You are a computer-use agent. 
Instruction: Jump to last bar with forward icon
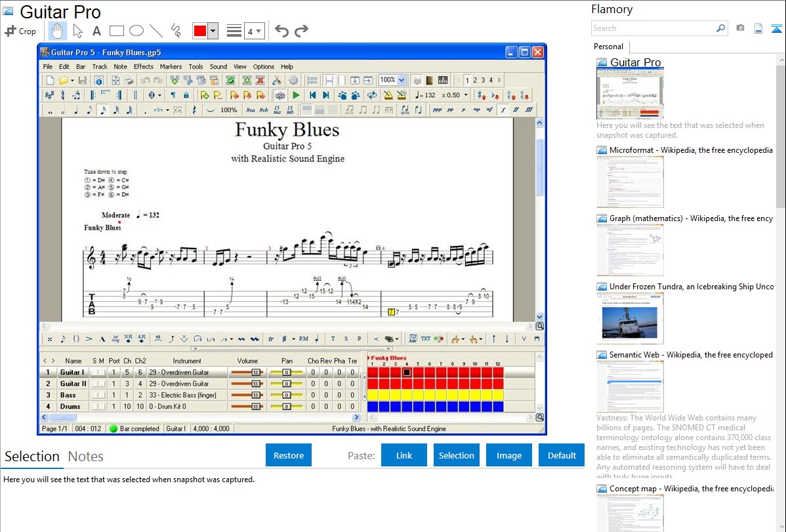(x=326, y=94)
